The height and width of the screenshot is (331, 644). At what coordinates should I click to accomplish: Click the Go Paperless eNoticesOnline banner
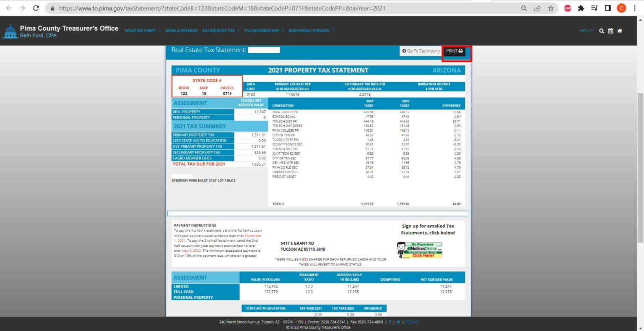click(x=420, y=250)
